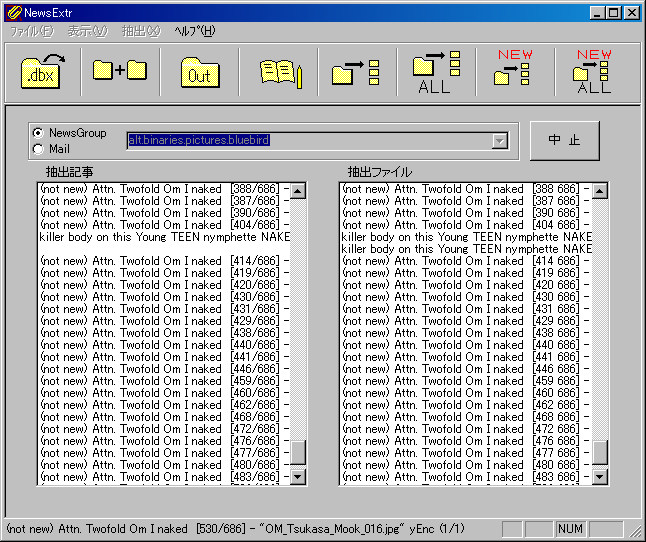This screenshot has width=646, height=542.
Task: Open the 抽出(X) menu
Action: pyautogui.click(x=141, y=31)
